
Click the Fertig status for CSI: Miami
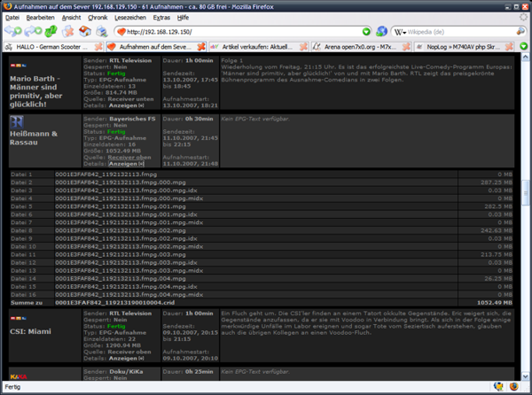coord(116,326)
